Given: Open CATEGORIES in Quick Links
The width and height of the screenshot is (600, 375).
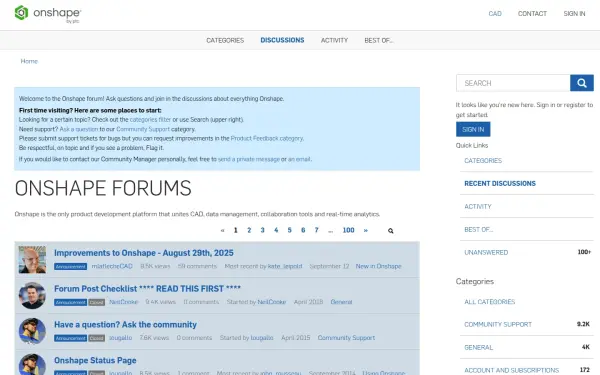Looking at the screenshot, I should 483,161.
